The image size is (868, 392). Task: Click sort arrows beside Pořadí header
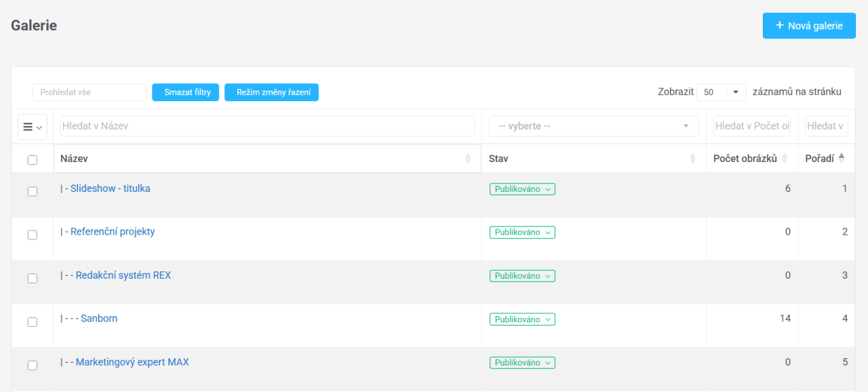pyautogui.click(x=842, y=159)
